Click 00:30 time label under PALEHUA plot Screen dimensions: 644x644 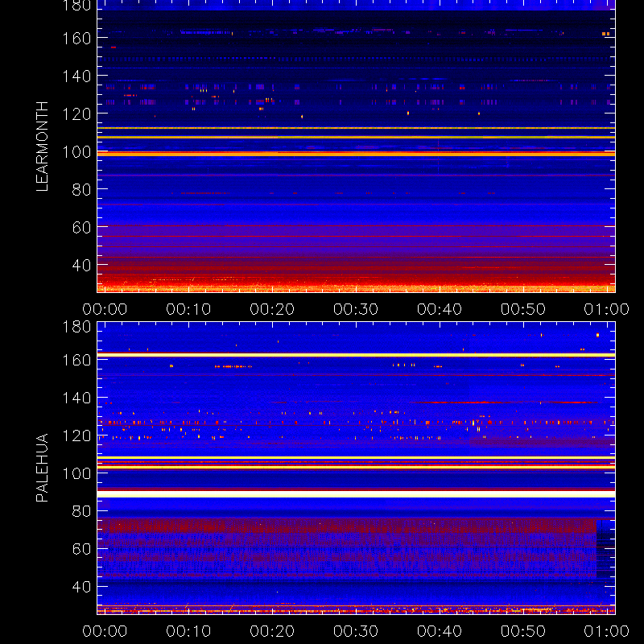tap(356, 631)
